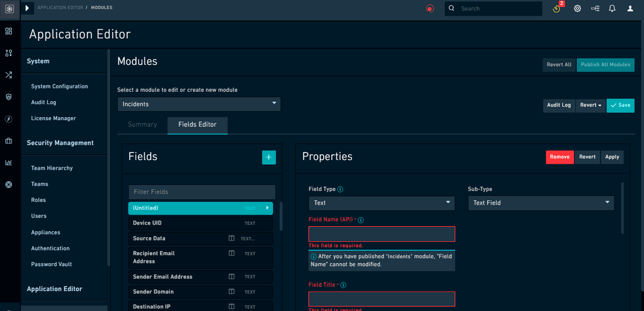644x311 pixels.
Task: Open notifications bell icon
Action: pos(612,8)
